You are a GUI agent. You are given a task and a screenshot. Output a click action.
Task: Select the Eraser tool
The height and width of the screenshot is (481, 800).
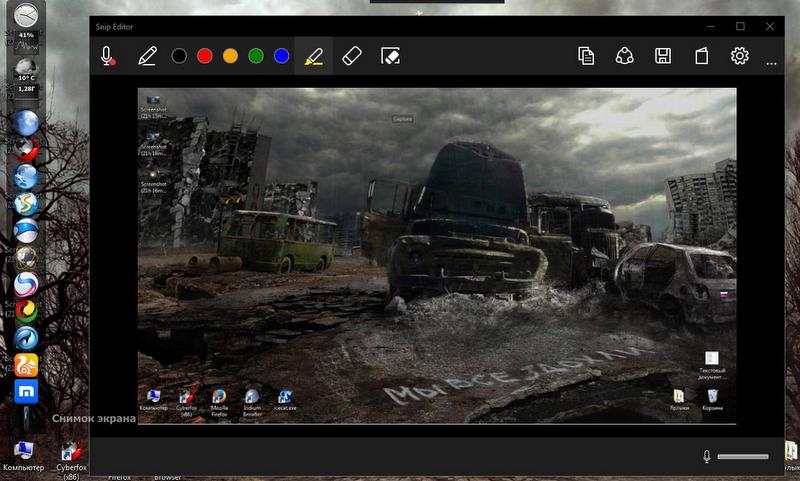352,56
